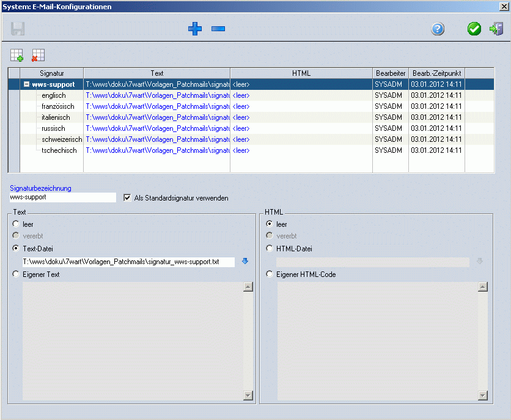Click the Text-Datei path input field
This screenshot has width=511, height=420.
point(128,262)
